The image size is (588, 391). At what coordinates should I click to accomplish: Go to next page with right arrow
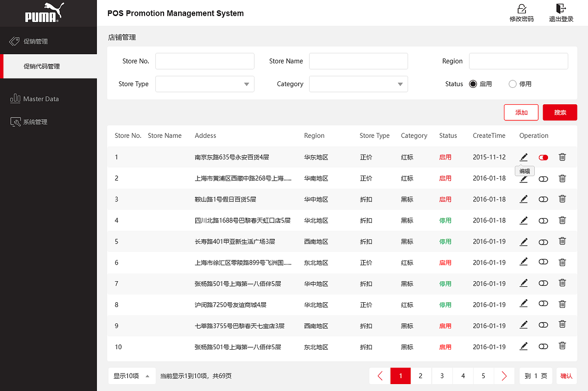[x=504, y=376]
